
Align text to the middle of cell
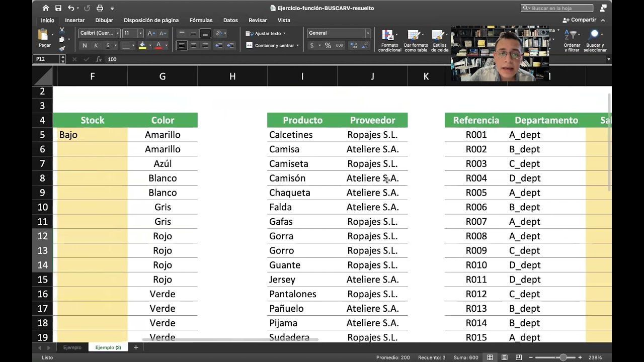[193, 33]
